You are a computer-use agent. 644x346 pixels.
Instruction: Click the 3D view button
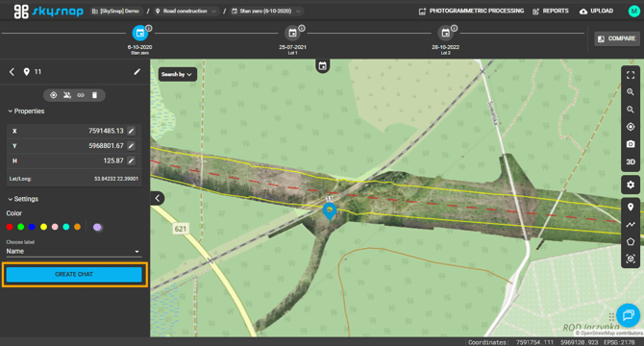pos(631,161)
